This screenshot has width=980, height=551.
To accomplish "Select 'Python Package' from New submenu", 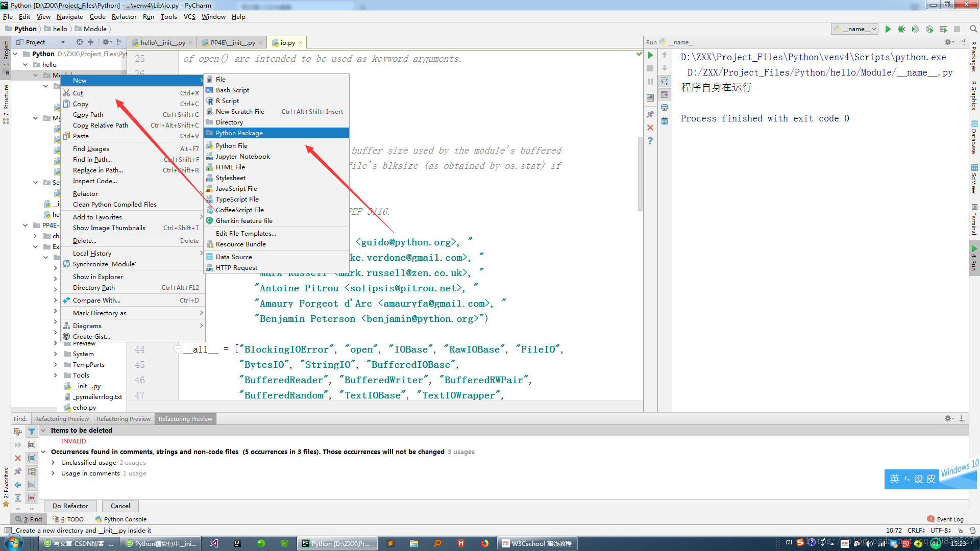I will [x=239, y=133].
